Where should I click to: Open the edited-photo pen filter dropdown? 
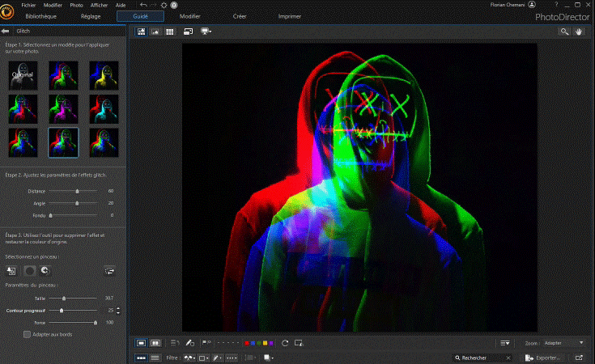217,358
